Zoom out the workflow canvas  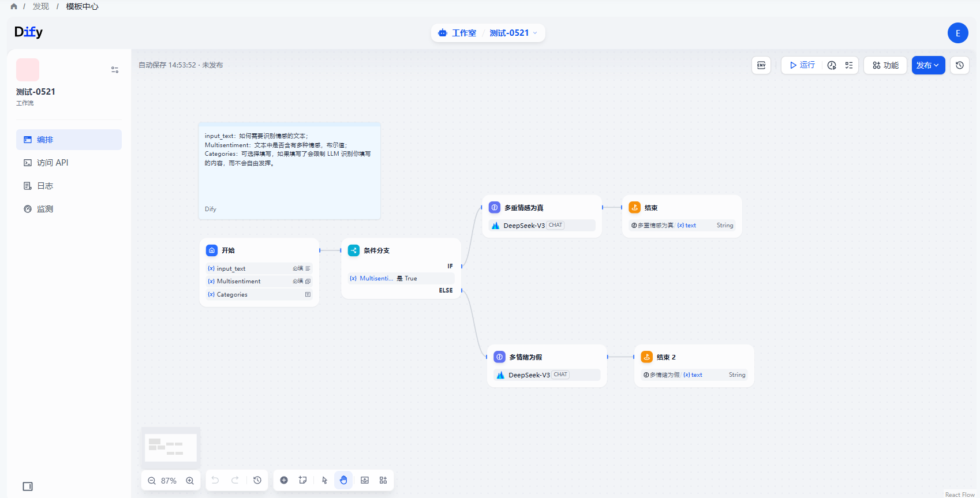(x=152, y=481)
